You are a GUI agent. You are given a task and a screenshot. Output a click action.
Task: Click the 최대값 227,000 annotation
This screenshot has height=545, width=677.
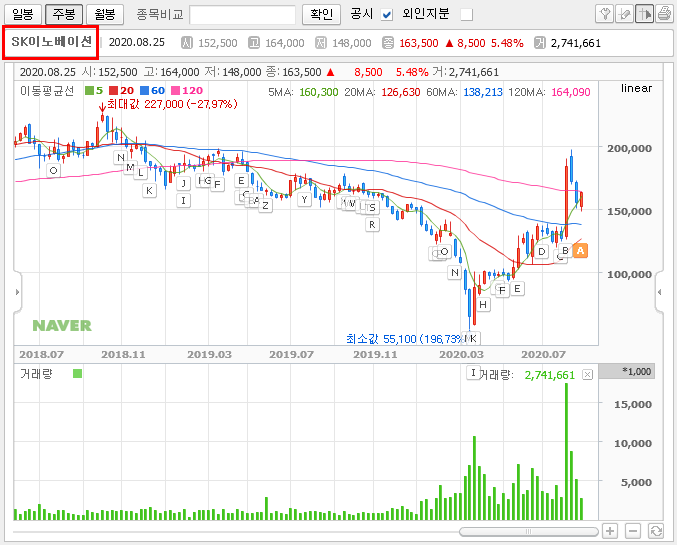point(172,104)
